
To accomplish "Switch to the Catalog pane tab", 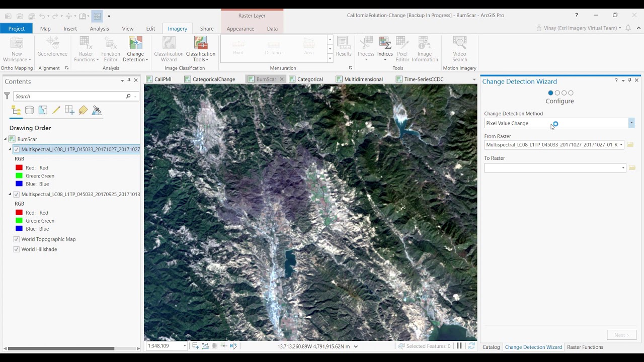I will [x=491, y=347].
